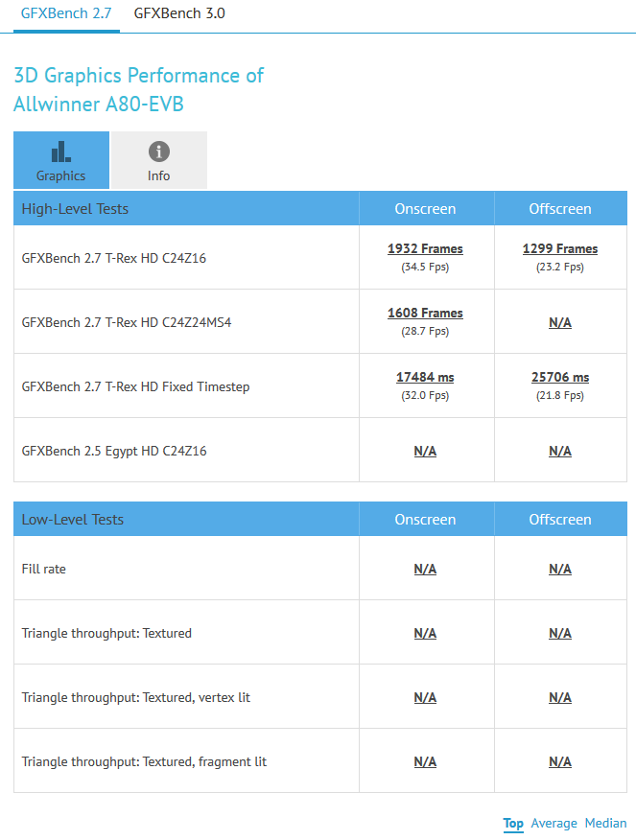The width and height of the screenshot is (636, 840).
Task: Open the 1608 Frames onscreen result
Action: click(x=425, y=314)
